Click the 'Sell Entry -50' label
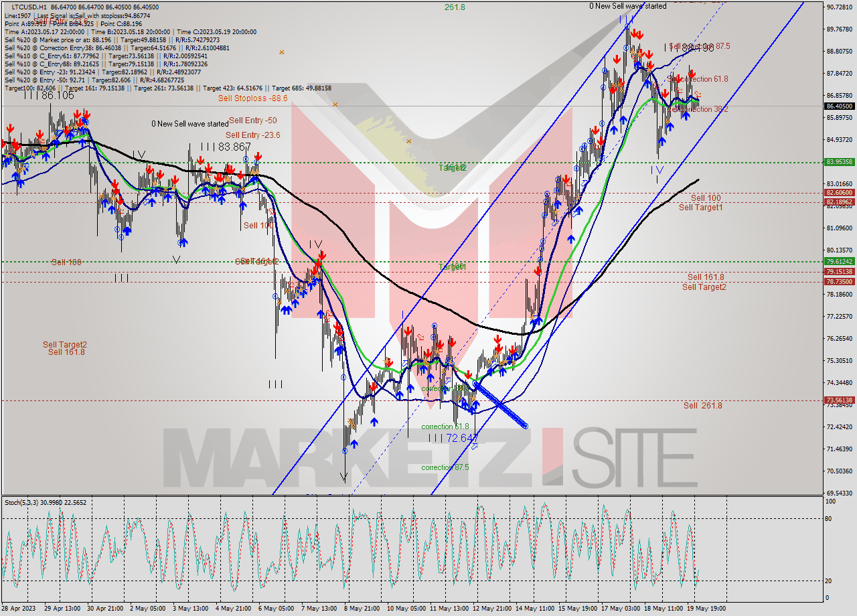This screenshot has height=616, width=857. [253, 121]
